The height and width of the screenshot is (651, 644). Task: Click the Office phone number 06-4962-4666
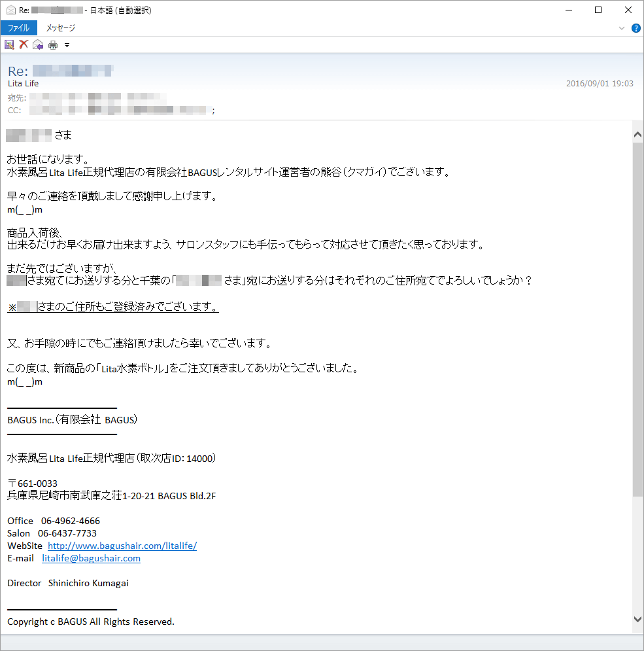[71, 521]
